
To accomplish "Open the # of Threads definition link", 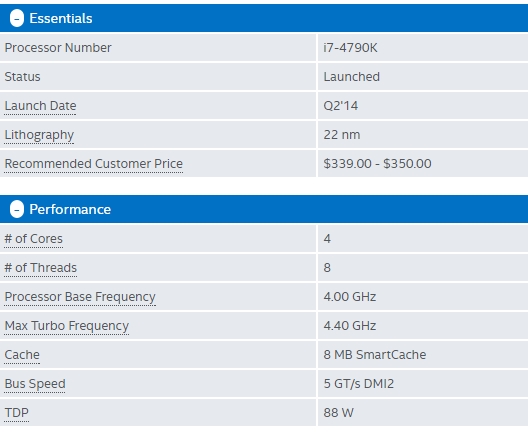I will tap(40, 268).
